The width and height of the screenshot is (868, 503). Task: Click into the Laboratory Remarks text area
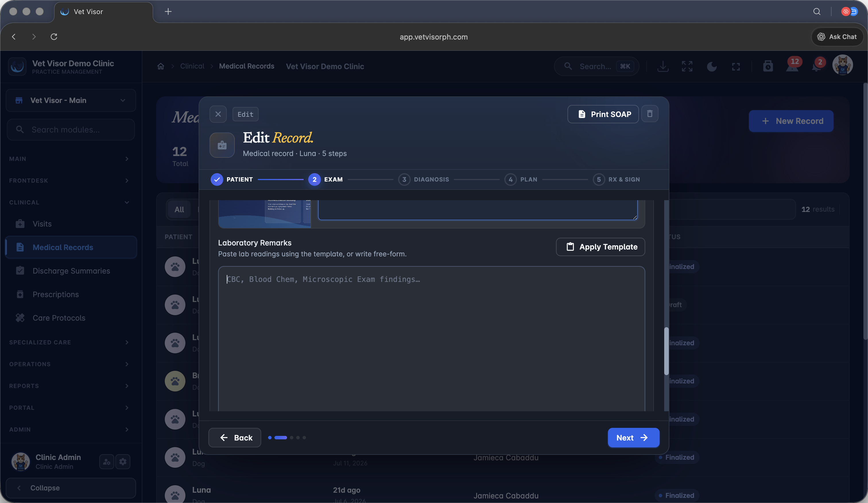pos(431,339)
